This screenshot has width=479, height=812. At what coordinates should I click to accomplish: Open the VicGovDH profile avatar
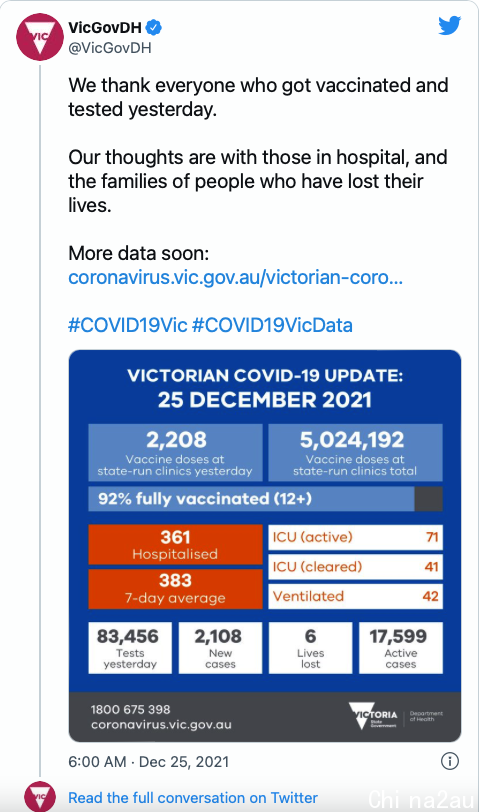pos(40,37)
